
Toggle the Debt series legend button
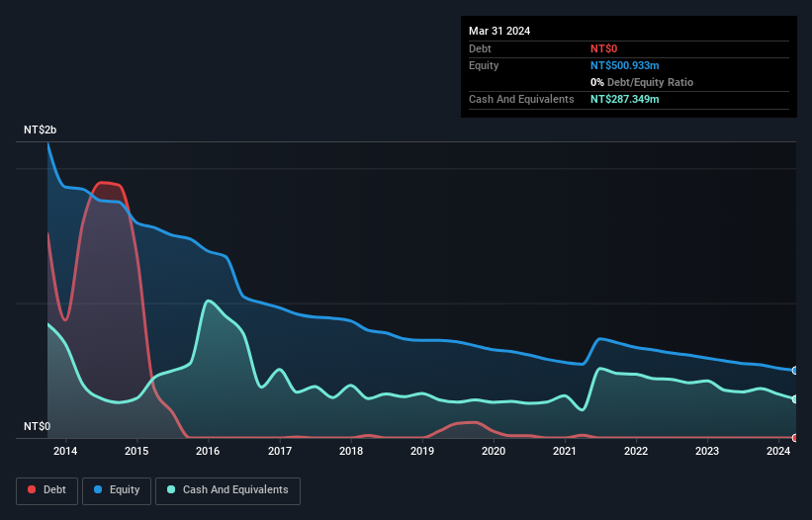46,490
